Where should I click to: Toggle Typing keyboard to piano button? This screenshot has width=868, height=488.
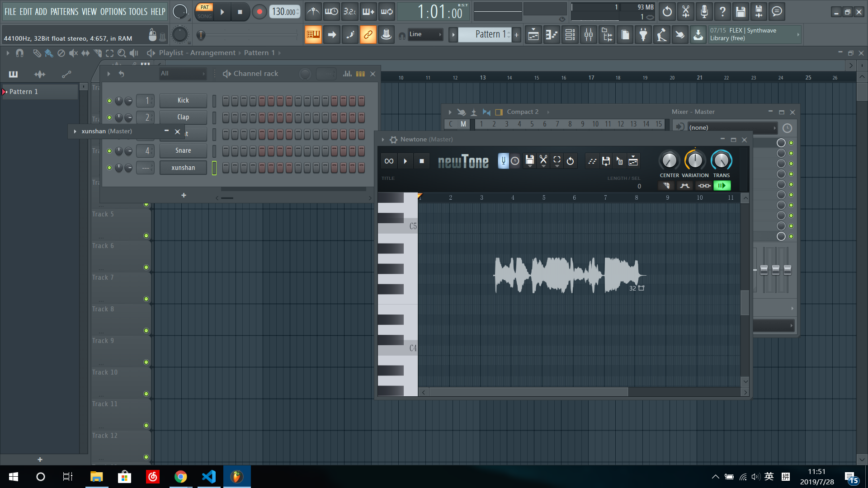(x=313, y=35)
